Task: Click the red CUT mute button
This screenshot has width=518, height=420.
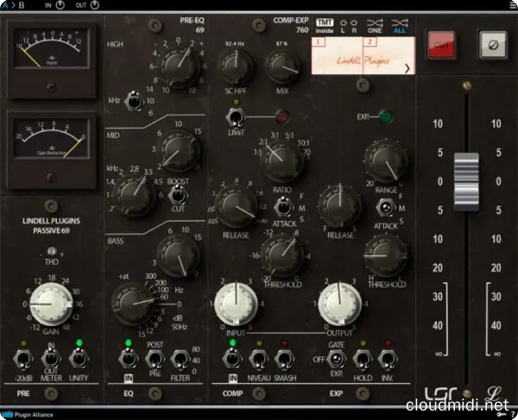Action: coord(440,44)
